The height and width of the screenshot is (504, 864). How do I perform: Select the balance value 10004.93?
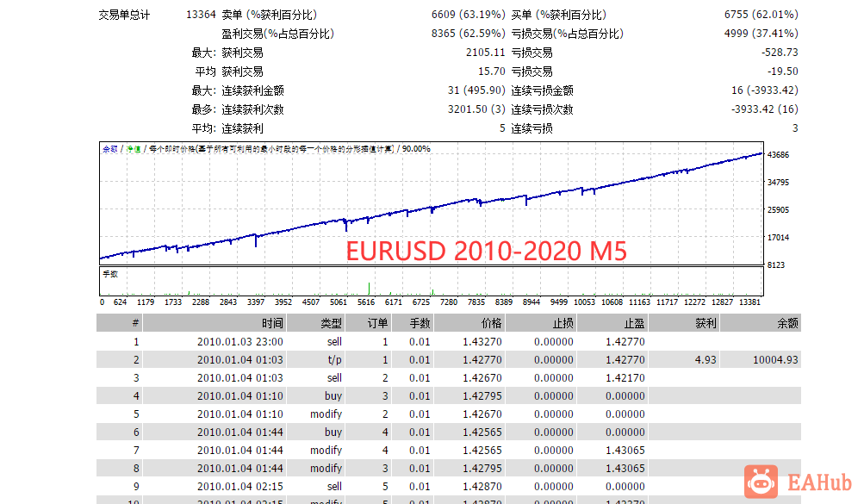coord(775,359)
